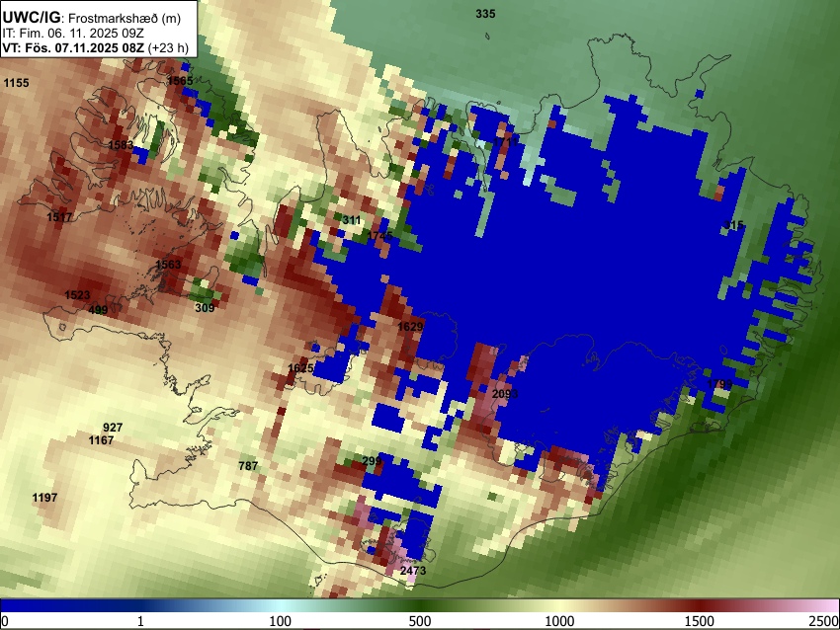Click the 1745 map value
Viewport: 840px width, 630px height.
tap(380, 236)
